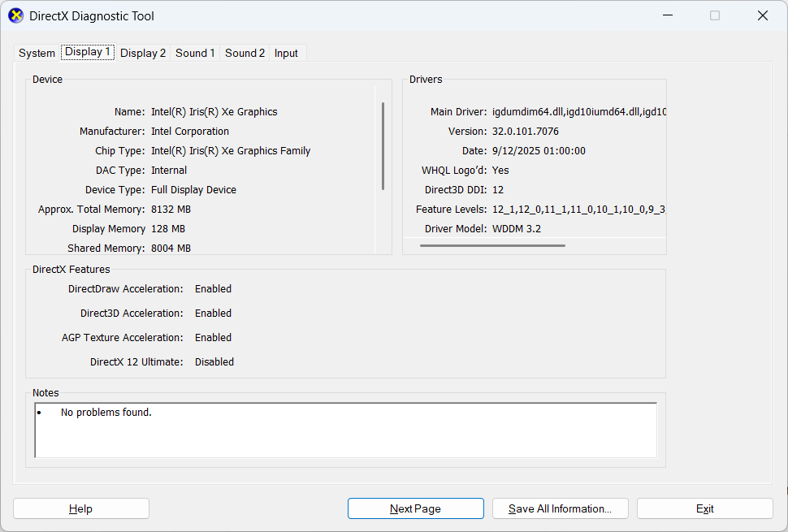
Task: Click the 'DirectX 12 Ultimate:' label
Action: 136,361
